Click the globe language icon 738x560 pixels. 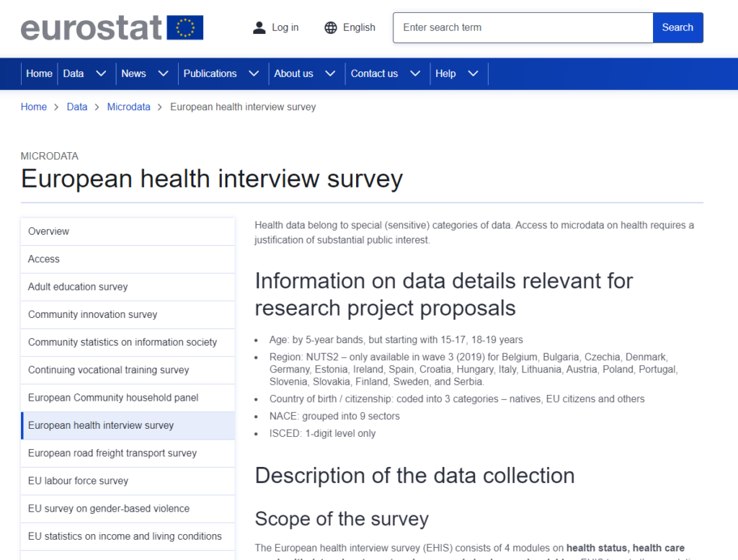click(331, 27)
